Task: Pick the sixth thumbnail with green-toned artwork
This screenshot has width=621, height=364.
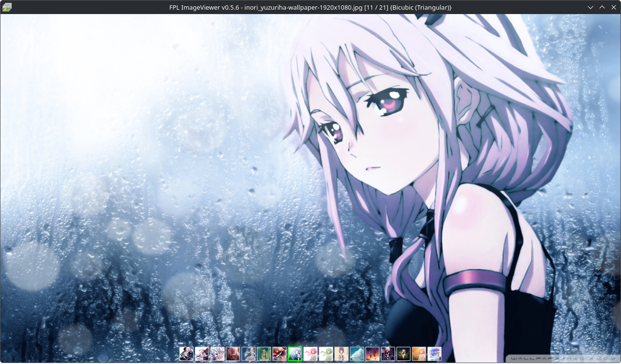Action: [264, 354]
